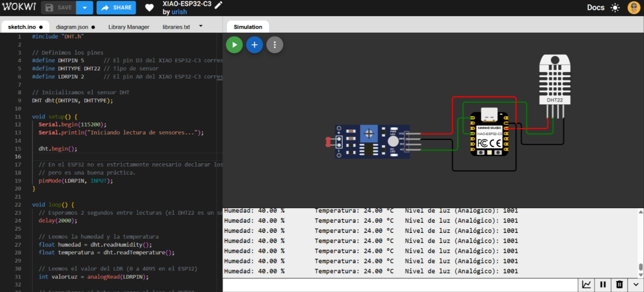Click the trimmer potentiometer on the LDR module
The width and height of the screenshot is (644, 292).
tap(369, 134)
